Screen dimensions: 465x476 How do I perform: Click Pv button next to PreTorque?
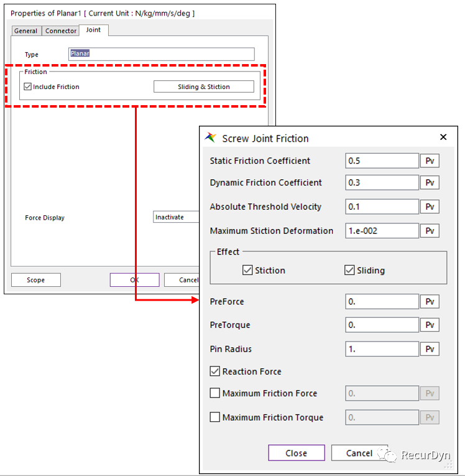(429, 325)
